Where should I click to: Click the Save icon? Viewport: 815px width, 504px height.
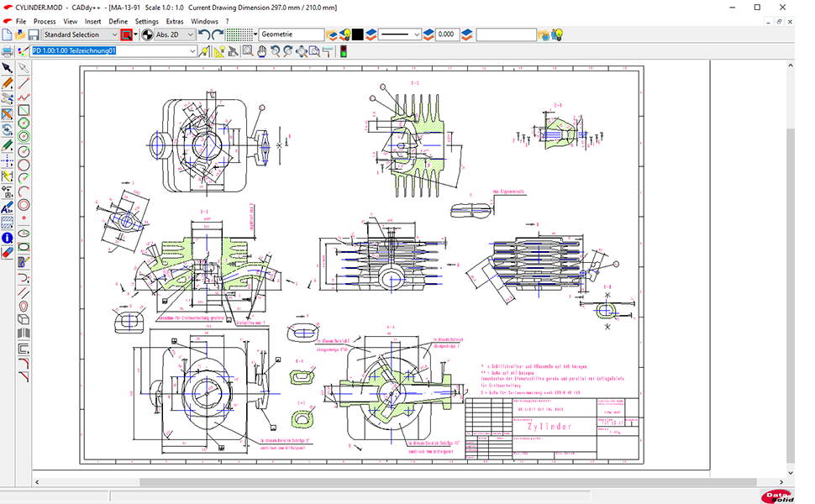33,34
